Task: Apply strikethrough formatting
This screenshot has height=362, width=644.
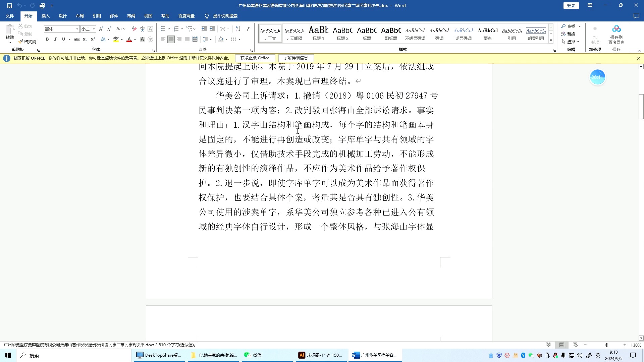Action: click(77, 39)
